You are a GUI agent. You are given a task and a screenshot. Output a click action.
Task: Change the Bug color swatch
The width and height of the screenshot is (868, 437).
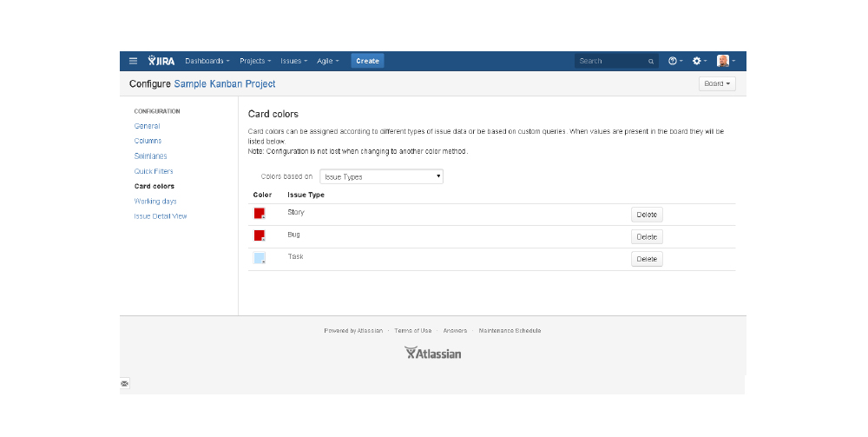259,235
